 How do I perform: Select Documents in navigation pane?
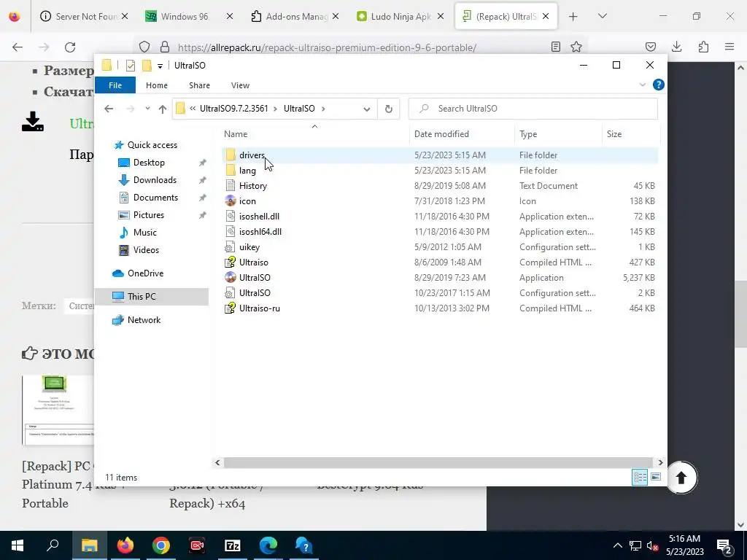click(156, 198)
